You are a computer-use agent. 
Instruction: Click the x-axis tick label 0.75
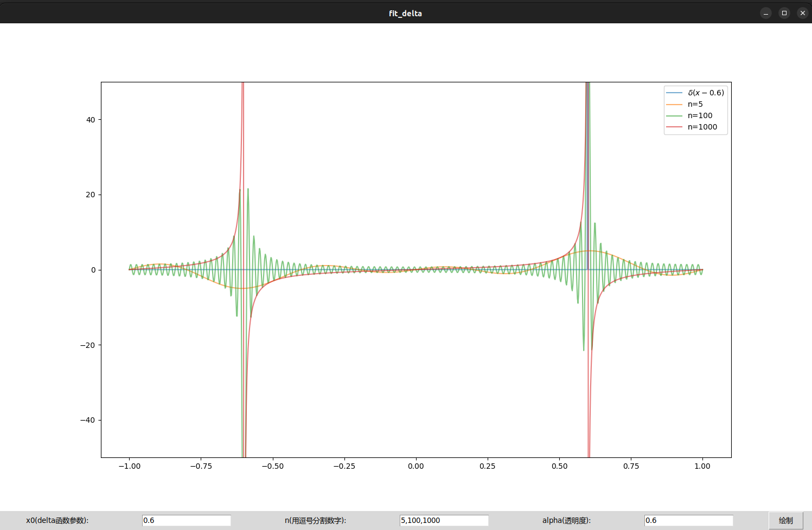[x=631, y=466]
